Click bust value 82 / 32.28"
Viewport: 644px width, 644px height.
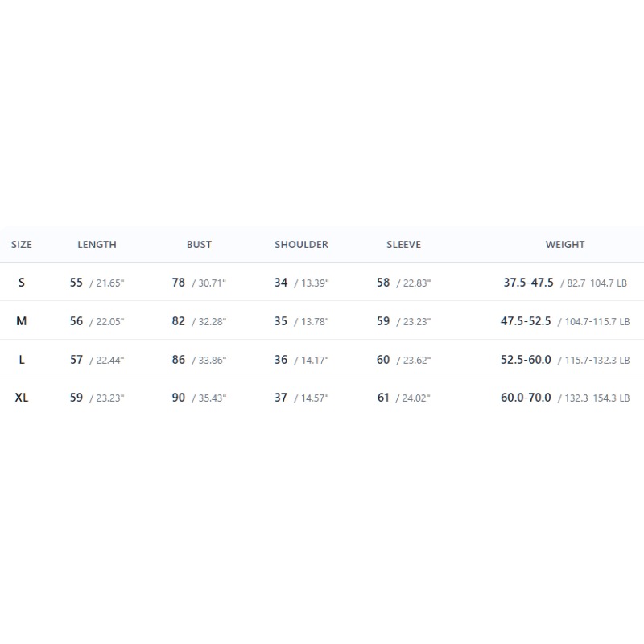(199, 321)
